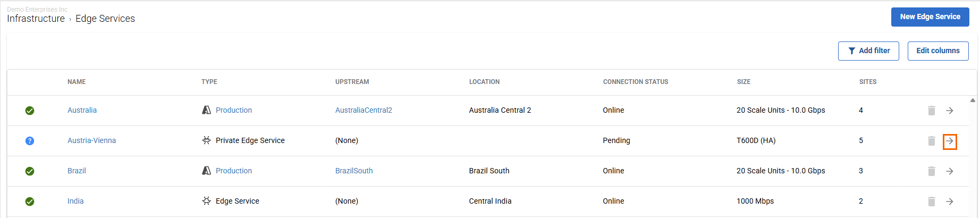Open BrazilSouth upstream link
The height and width of the screenshot is (218, 980).
point(354,171)
